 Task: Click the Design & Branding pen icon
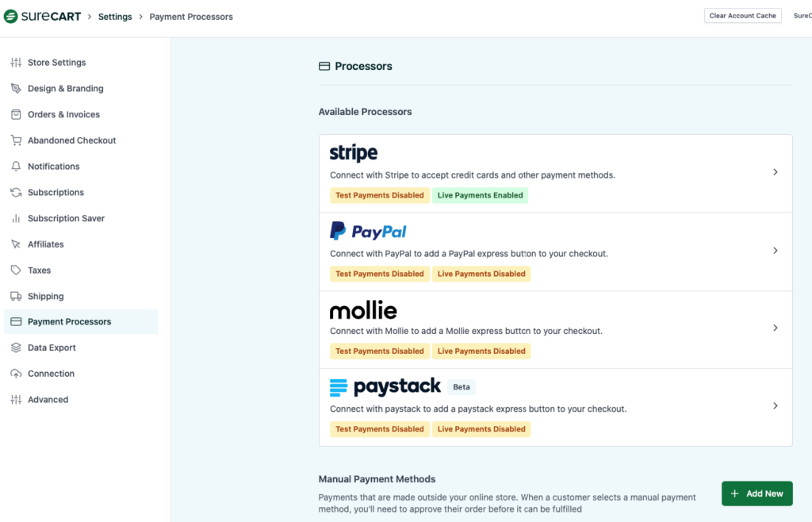point(16,89)
